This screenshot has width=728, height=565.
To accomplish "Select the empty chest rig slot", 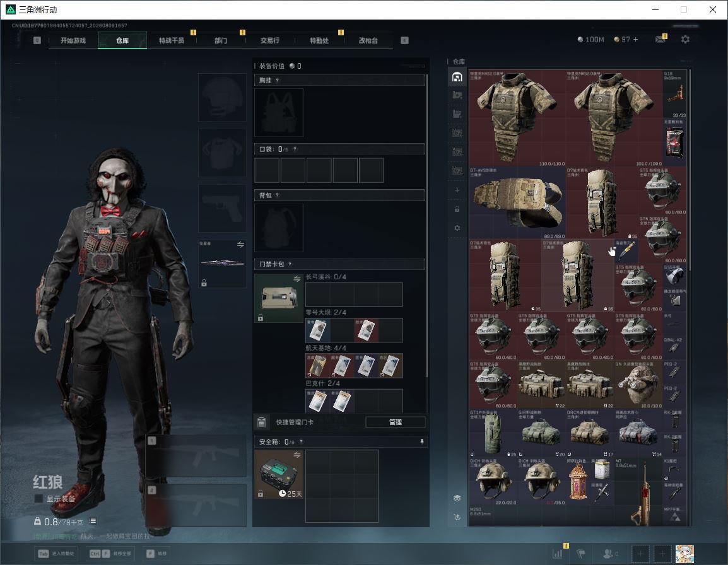I will coord(279,112).
